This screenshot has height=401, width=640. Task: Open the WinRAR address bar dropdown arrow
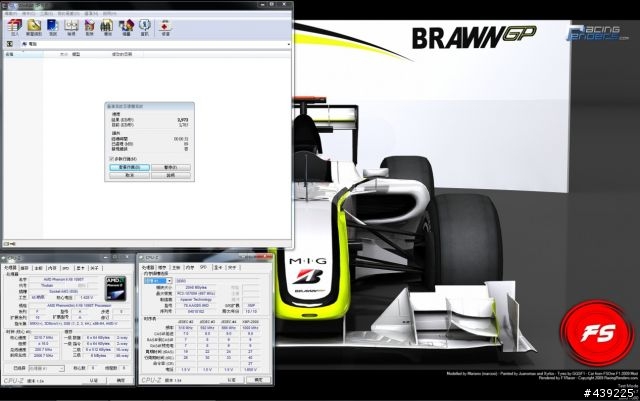click(x=289, y=44)
